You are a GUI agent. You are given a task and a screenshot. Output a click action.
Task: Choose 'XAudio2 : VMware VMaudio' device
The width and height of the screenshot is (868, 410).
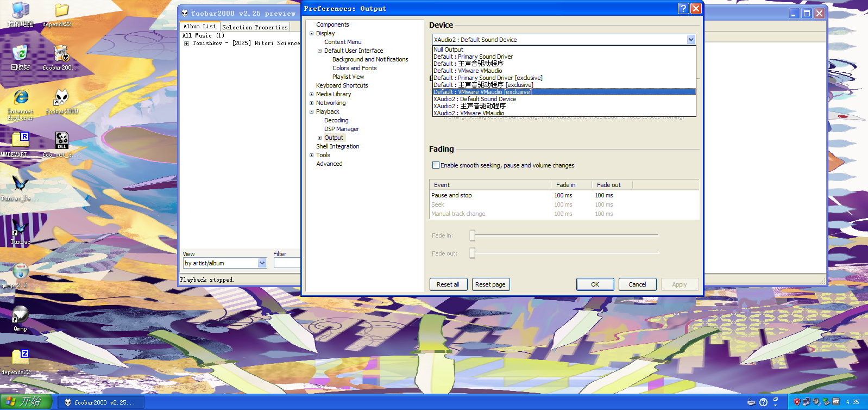coord(564,113)
